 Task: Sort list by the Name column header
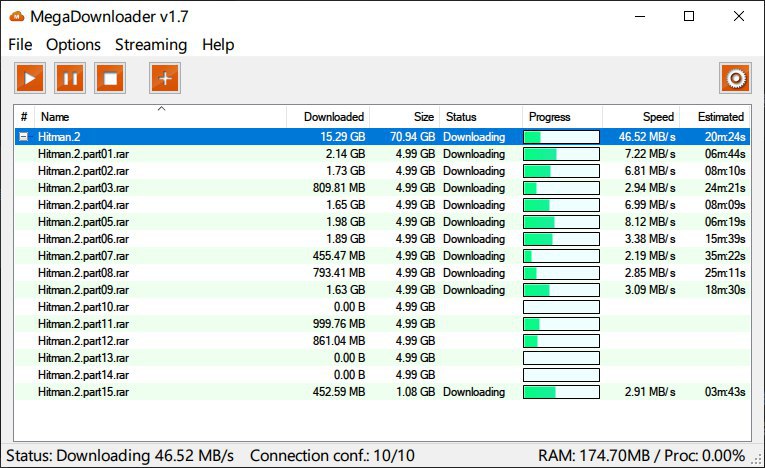(160, 117)
